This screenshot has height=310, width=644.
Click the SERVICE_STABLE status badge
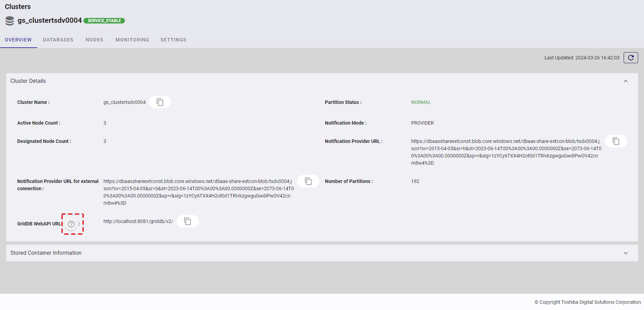tap(104, 21)
